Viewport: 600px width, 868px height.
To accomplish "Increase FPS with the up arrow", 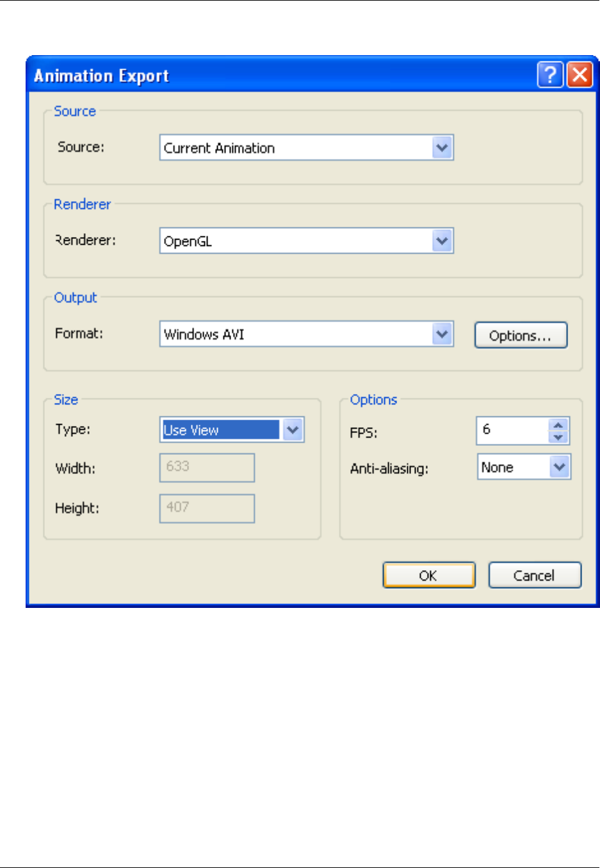I will click(558, 425).
